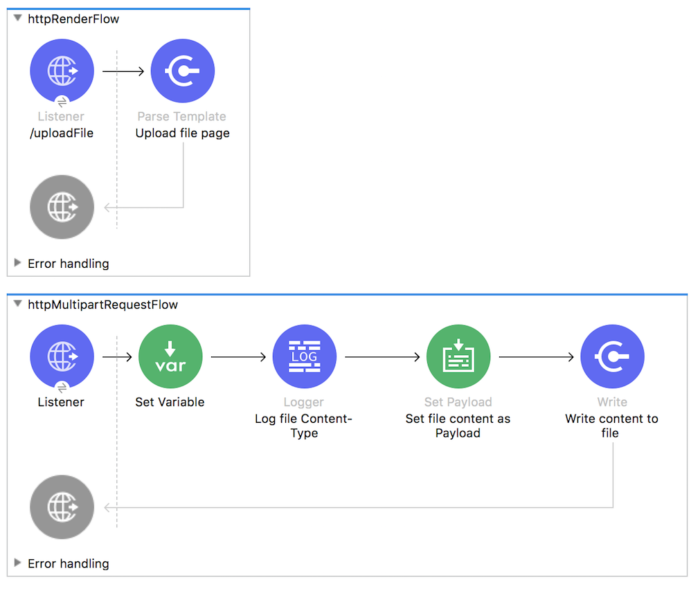Click the gray response icon in httpMultipartRequestFlow
Viewport: 700px width, 589px height.
coord(62,507)
